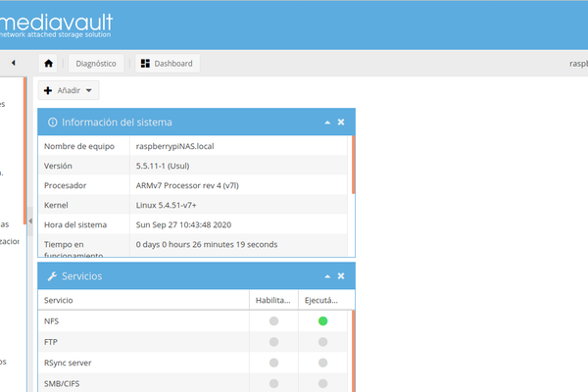Click NFS enabled gray indicator

273,321
